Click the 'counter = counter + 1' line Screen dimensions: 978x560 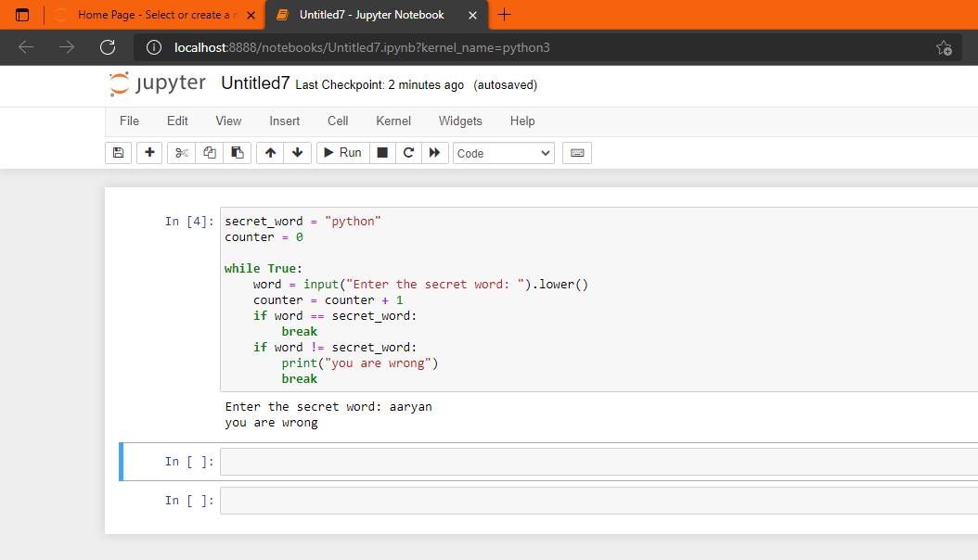click(x=328, y=300)
